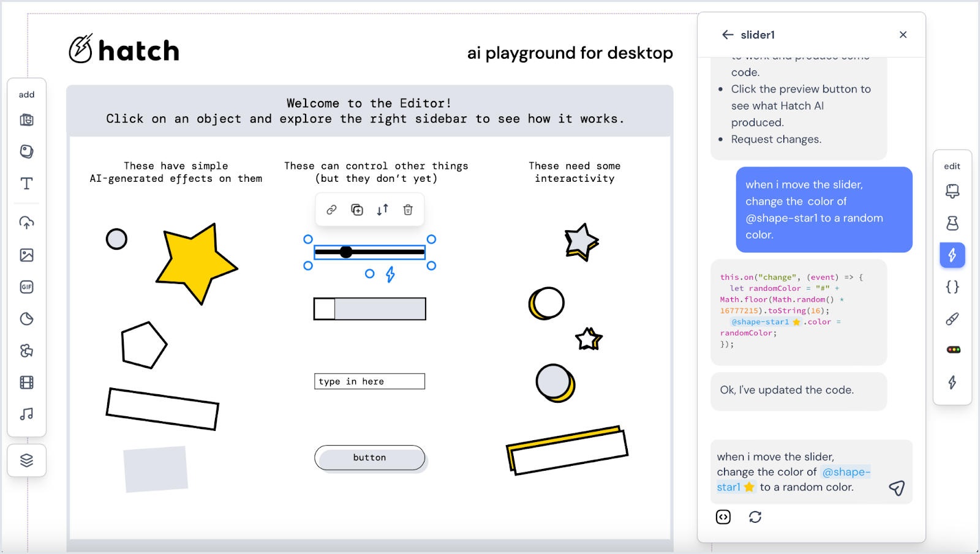Toggle the lightning AI badge under the slider
980x554 pixels.
(x=389, y=275)
